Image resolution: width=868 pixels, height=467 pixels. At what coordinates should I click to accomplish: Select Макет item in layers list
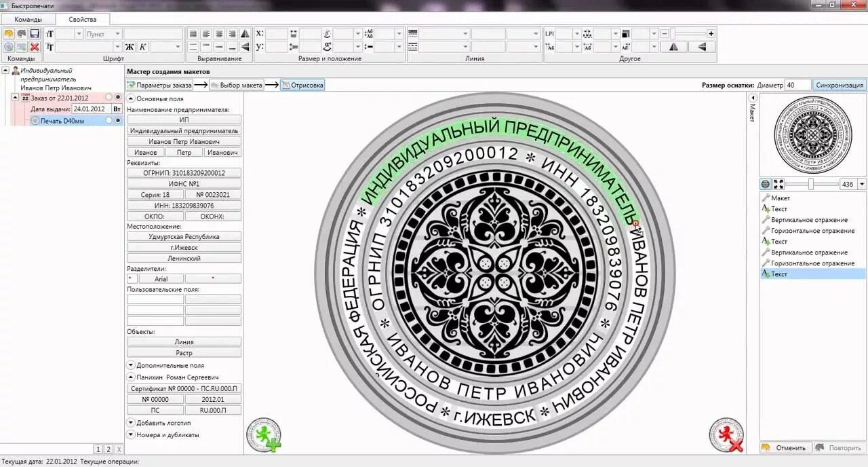click(x=812, y=198)
